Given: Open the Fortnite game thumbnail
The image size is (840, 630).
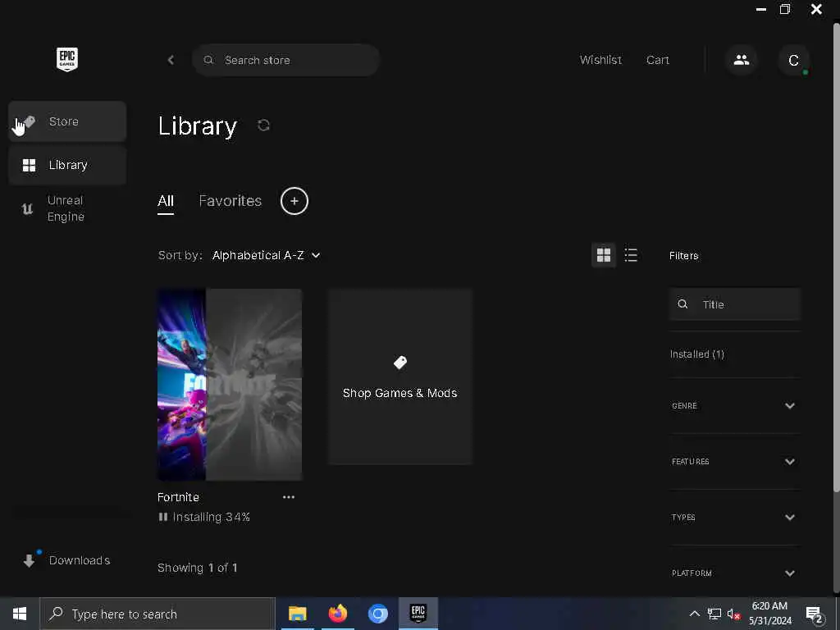Looking at the screenshot, I should point(230,385).
